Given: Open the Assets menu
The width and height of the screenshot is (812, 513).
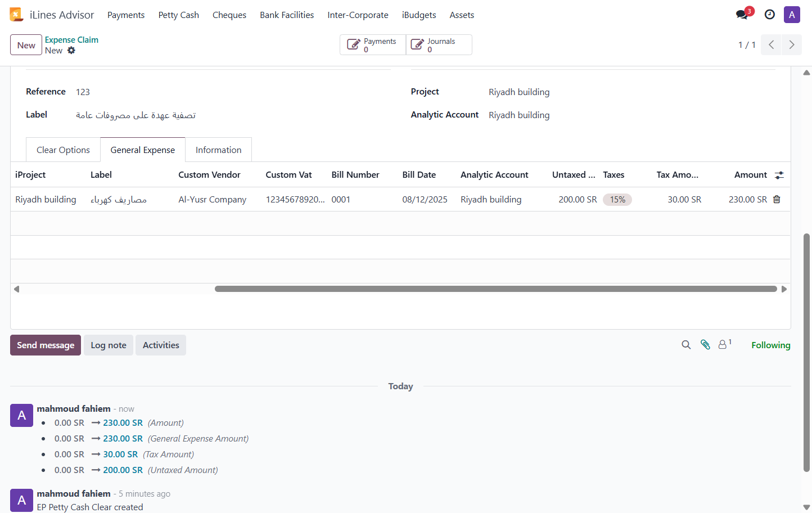Looking at the screenshot, I should pyautogui.click(x=462, y=15).
